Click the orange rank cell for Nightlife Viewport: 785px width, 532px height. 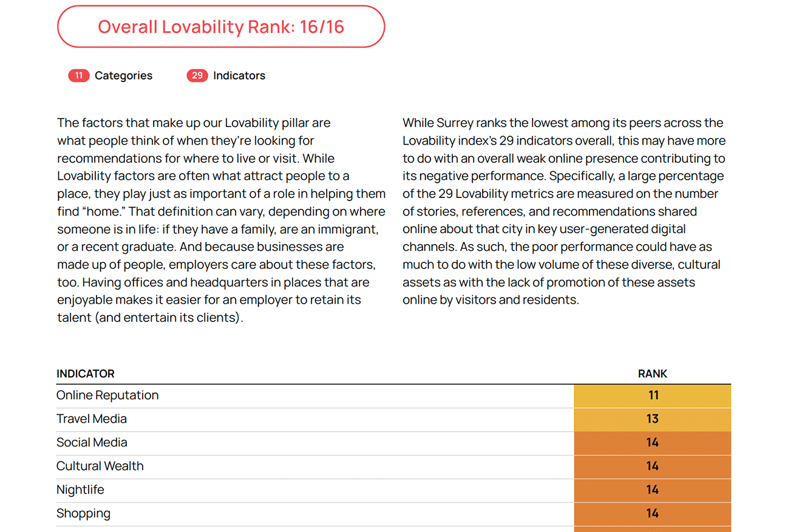[x=652, y=490]
